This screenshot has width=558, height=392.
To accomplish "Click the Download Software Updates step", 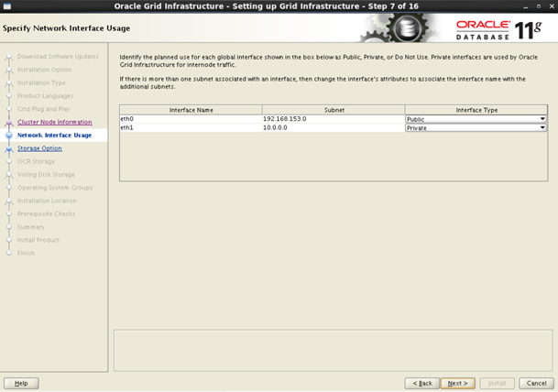I will [x=58, y=57].
